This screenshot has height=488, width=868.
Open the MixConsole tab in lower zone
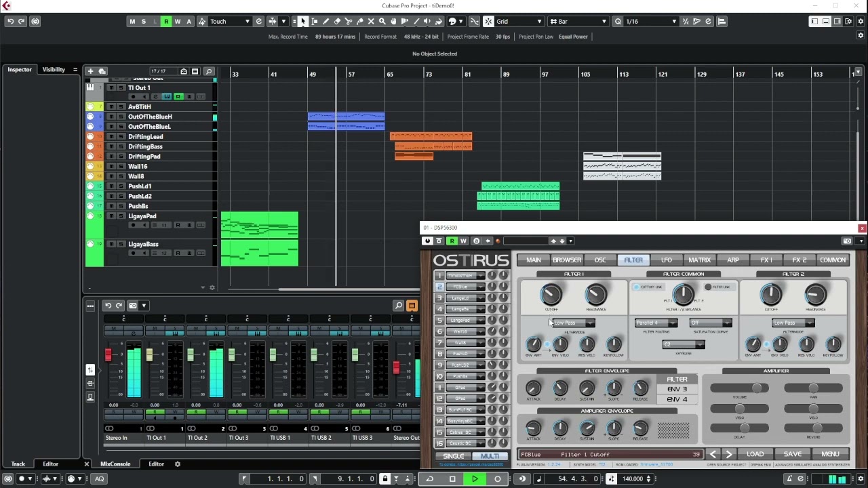click(x=115, y=464)
